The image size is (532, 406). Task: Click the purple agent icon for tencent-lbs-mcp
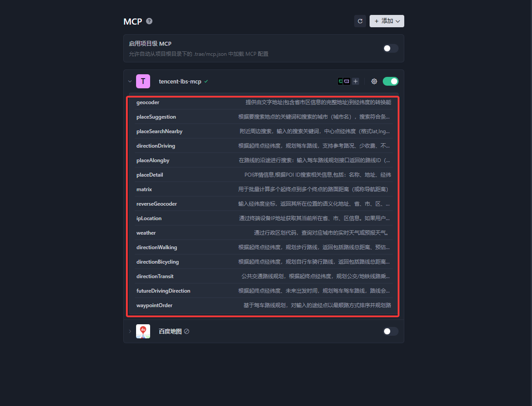(x=347, y=81)
